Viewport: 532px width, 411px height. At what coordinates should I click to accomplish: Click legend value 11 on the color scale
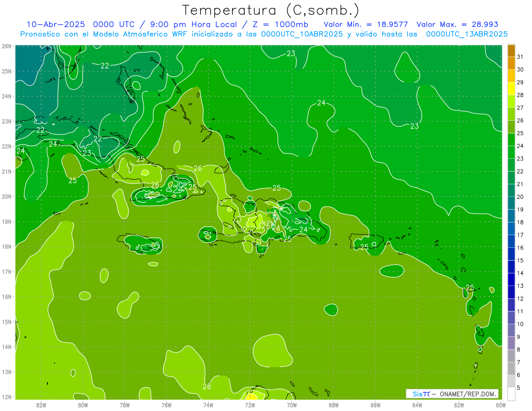click(x=520, y=311)
